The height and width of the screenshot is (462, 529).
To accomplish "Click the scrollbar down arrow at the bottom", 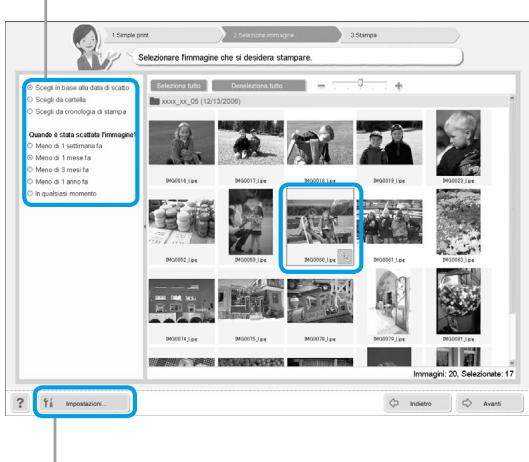I will (x=512, y=363).
